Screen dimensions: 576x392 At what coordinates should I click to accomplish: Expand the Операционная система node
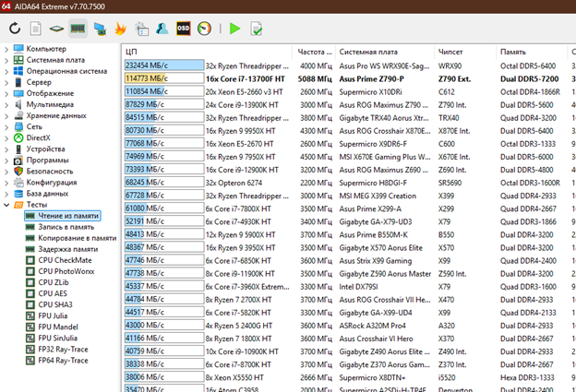tap(6, 71)
